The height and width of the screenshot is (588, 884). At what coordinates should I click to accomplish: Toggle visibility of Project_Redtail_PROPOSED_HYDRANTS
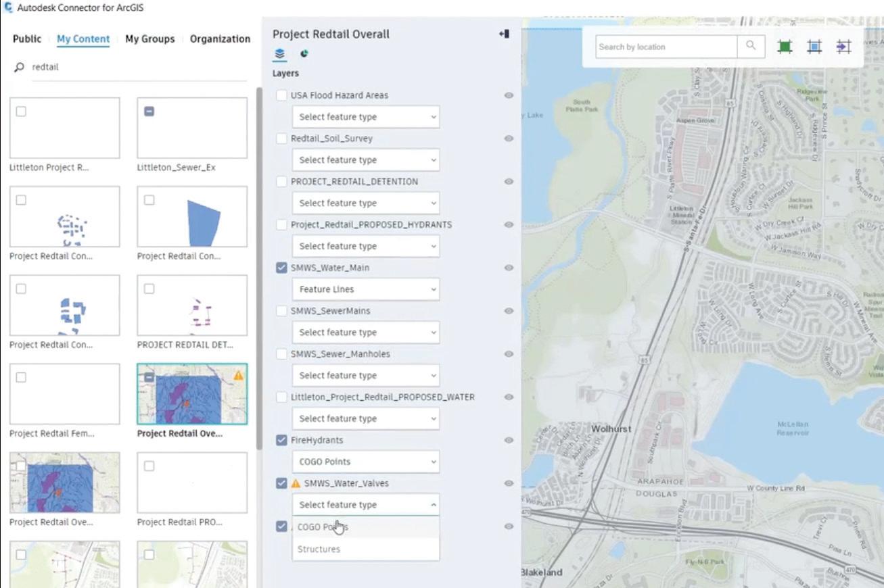509,224
